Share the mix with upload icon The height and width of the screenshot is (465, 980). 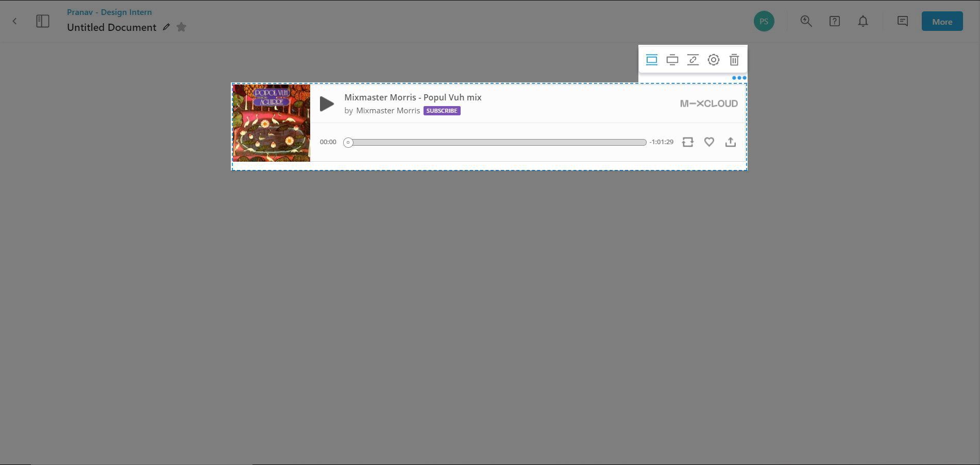(730, 142)
